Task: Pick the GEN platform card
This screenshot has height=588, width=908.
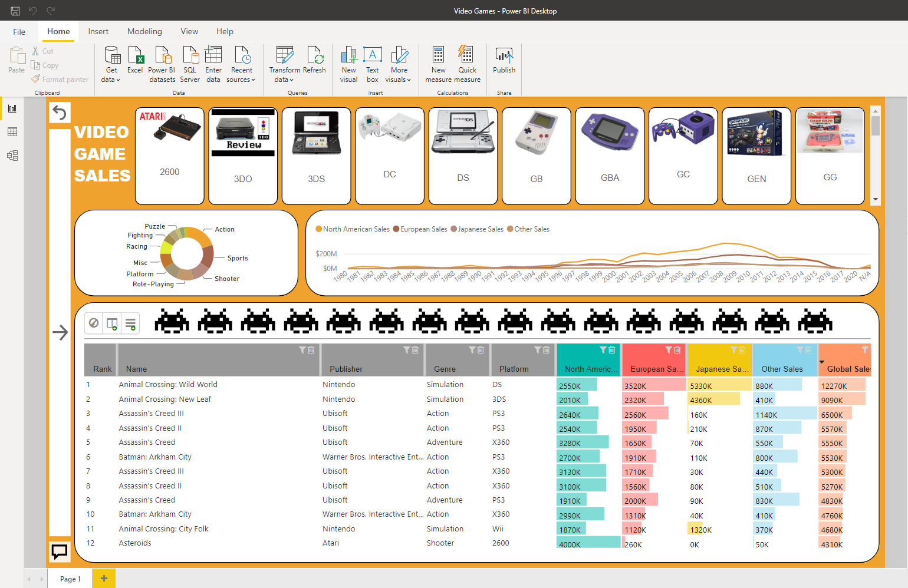Action: 756,156
